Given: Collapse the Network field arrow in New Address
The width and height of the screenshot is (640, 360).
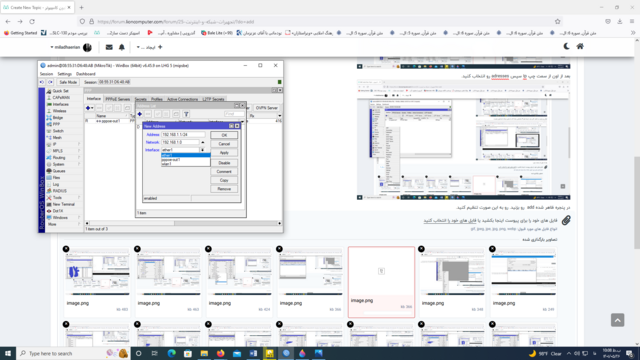Looking at the screenshot, I should [202, 142].
